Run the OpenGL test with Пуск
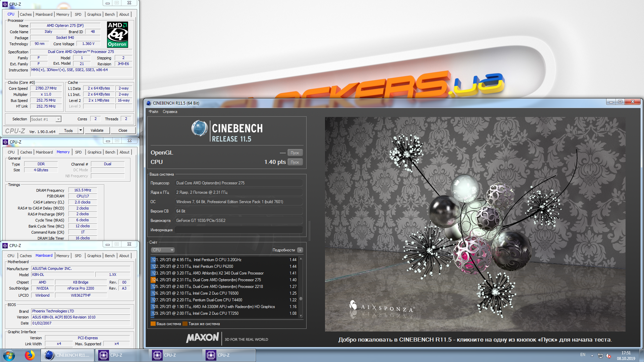This screenshot has height=362, width=644. point(295,153)
